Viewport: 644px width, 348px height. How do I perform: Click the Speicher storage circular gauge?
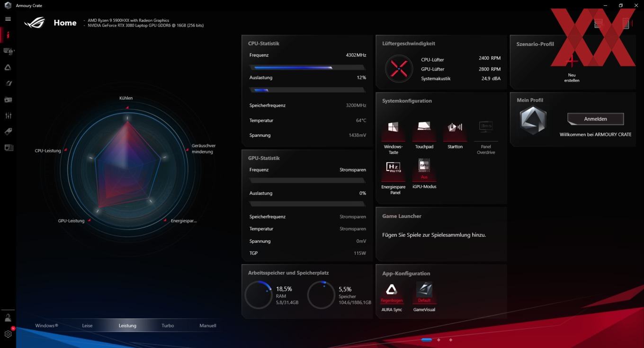coord(321,295)
